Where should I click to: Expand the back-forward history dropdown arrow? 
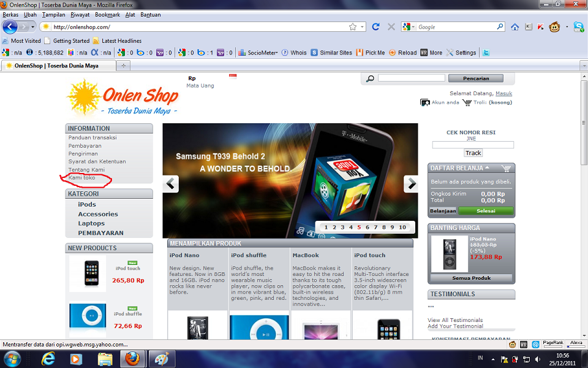[x=32, y=27]
